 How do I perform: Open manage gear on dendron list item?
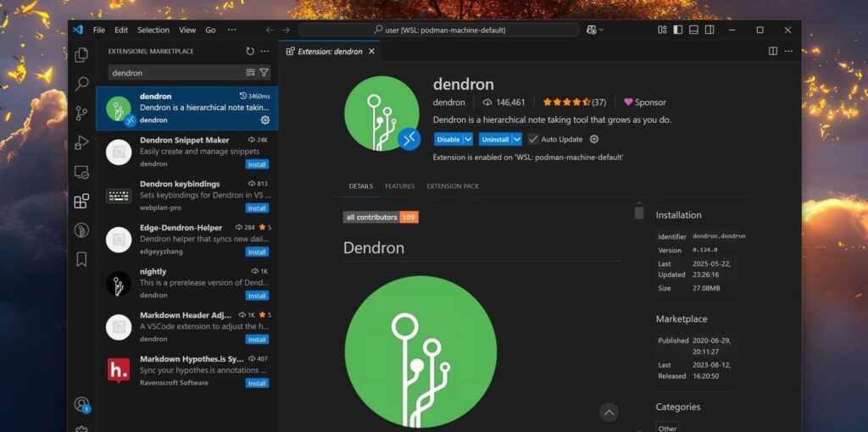[x=264, y=120]
